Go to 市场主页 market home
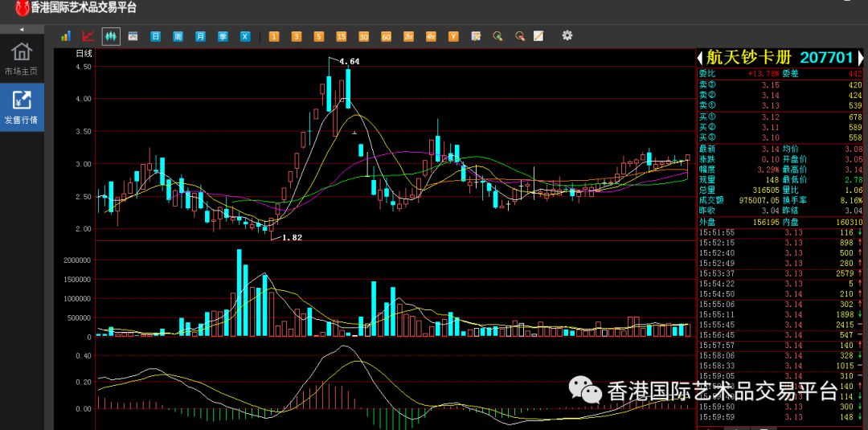This screenshot has width=868, height=430. [22, 58]
